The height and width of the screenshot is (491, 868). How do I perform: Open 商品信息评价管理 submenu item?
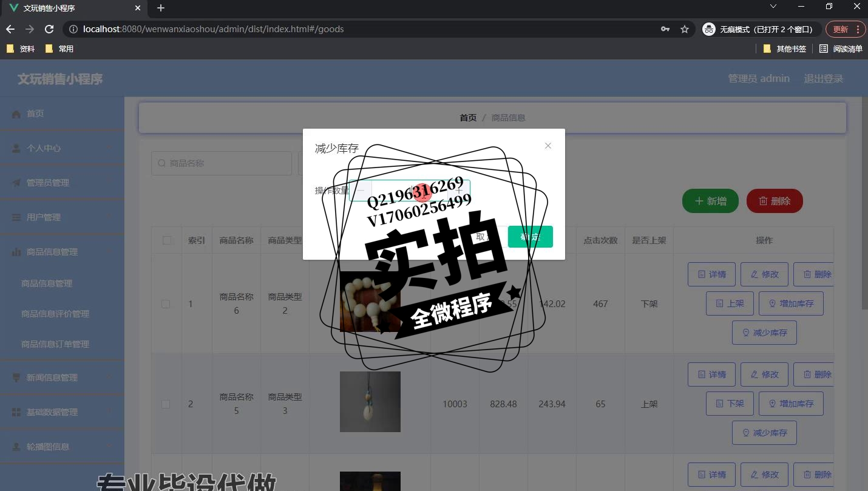pos(55,314)
